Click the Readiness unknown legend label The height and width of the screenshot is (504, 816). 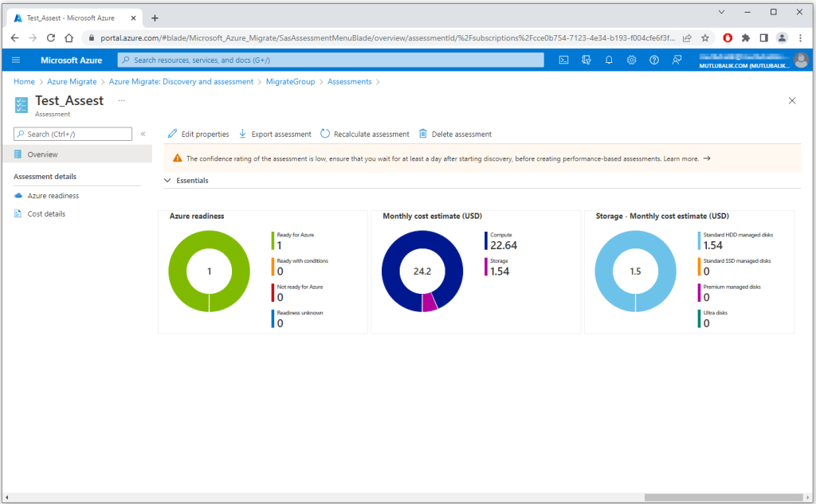300,313
